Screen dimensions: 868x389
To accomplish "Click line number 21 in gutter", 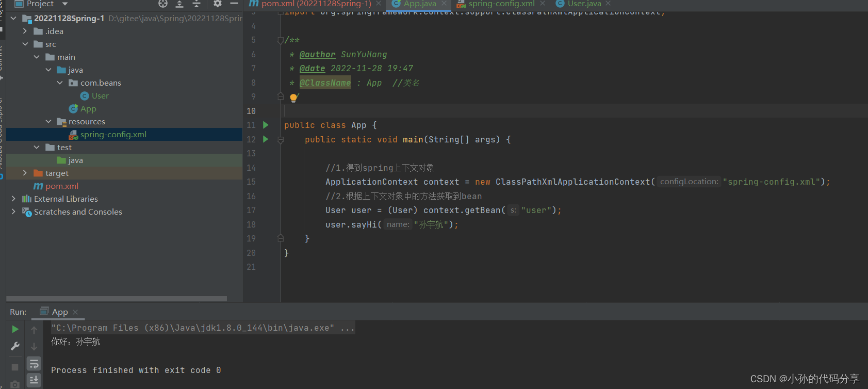I will (x=251, y=267).
